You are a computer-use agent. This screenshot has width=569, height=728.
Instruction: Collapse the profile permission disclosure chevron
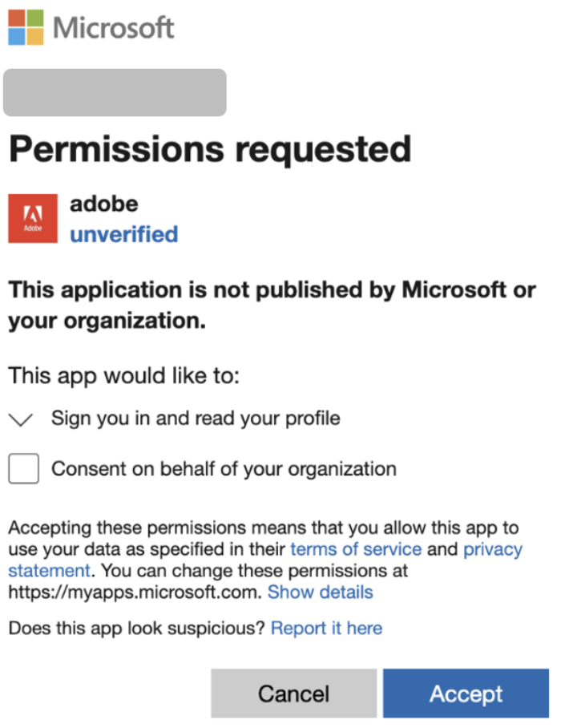point(20,418)
